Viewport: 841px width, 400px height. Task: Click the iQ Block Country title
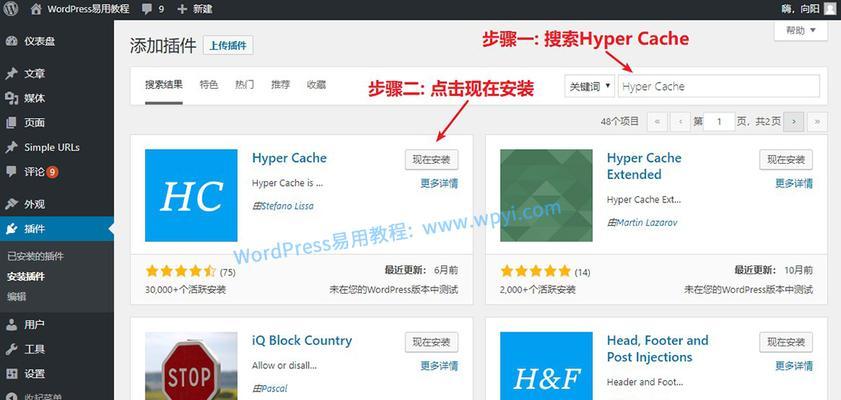coord(302,340)
